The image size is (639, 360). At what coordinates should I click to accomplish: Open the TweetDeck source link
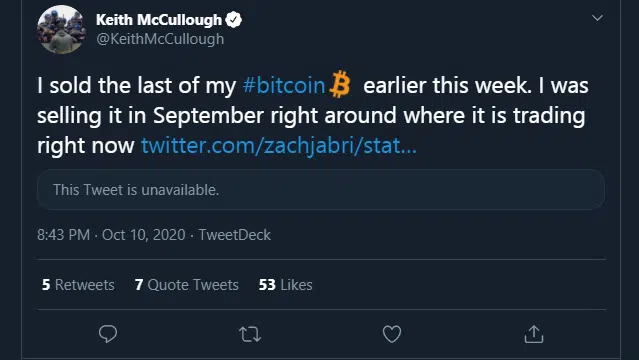(x=235, y=235)
